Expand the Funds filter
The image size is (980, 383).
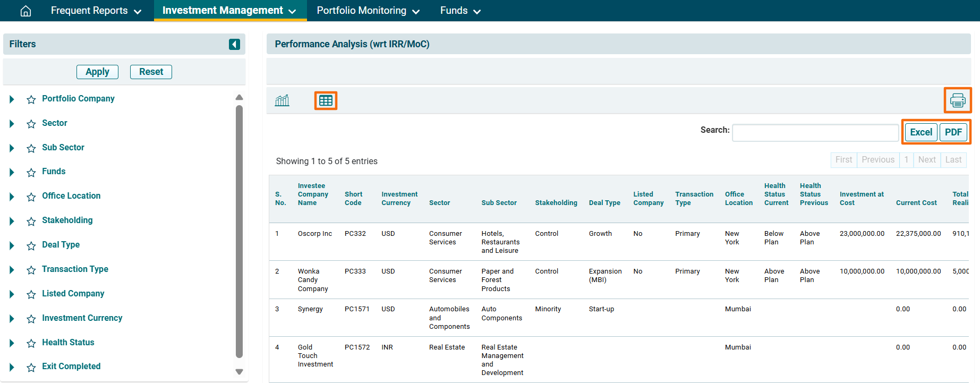12,172
